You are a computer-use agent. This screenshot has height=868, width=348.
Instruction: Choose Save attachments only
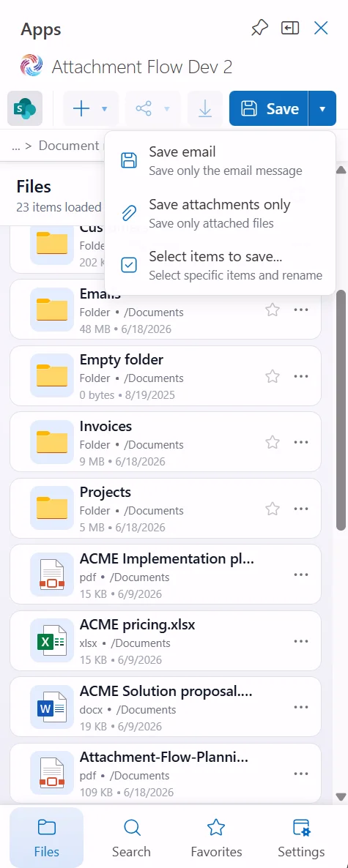click(220, 213)
